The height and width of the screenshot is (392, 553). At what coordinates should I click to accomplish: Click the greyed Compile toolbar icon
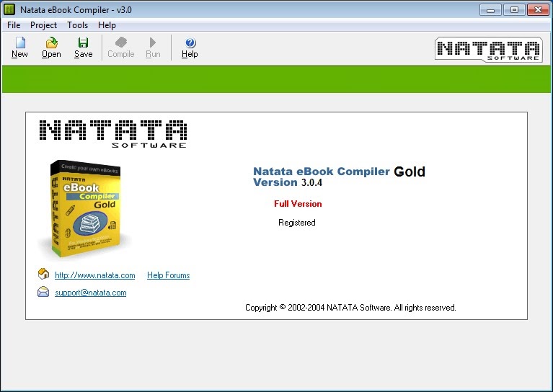(121, 48)
